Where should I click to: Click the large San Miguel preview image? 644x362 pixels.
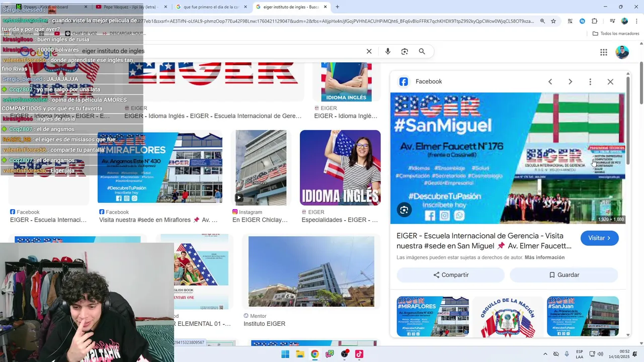[x=508, y=158]
